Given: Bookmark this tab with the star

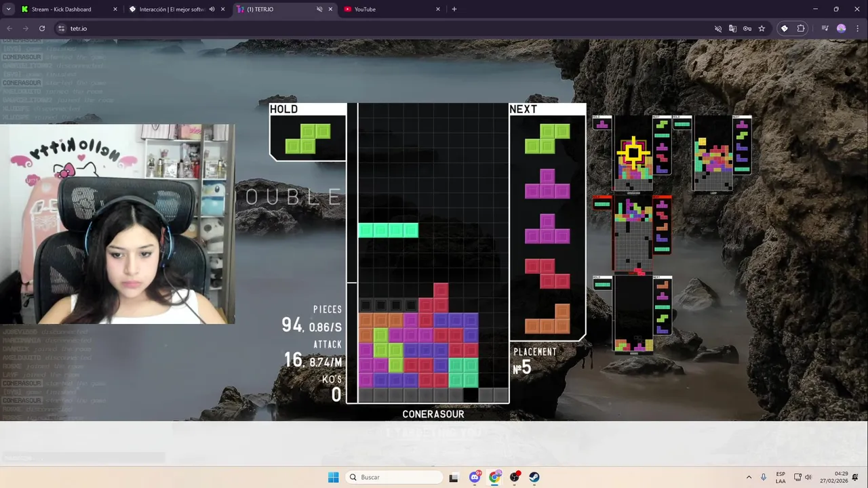Looking at the screenshot, I should point(762,28).
